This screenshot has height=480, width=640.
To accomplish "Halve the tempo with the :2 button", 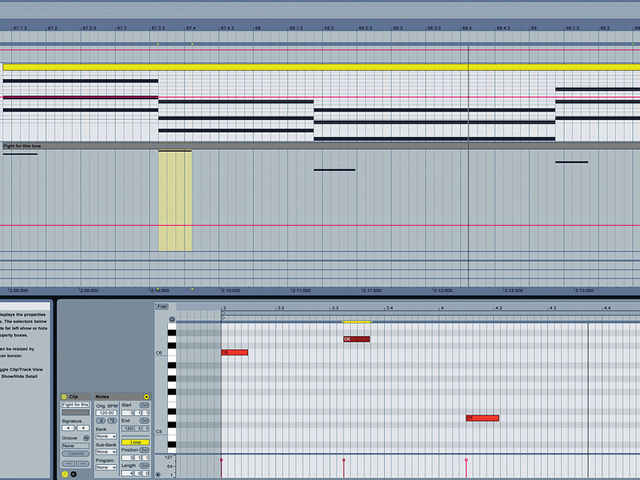I will coord(101,421).
